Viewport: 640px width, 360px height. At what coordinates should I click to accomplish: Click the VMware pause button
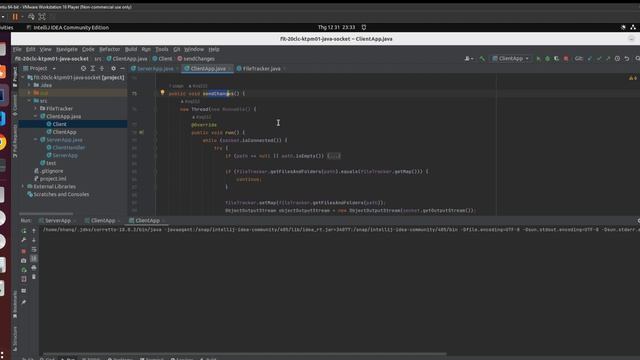pyautogui.click(x=15, y=17)
